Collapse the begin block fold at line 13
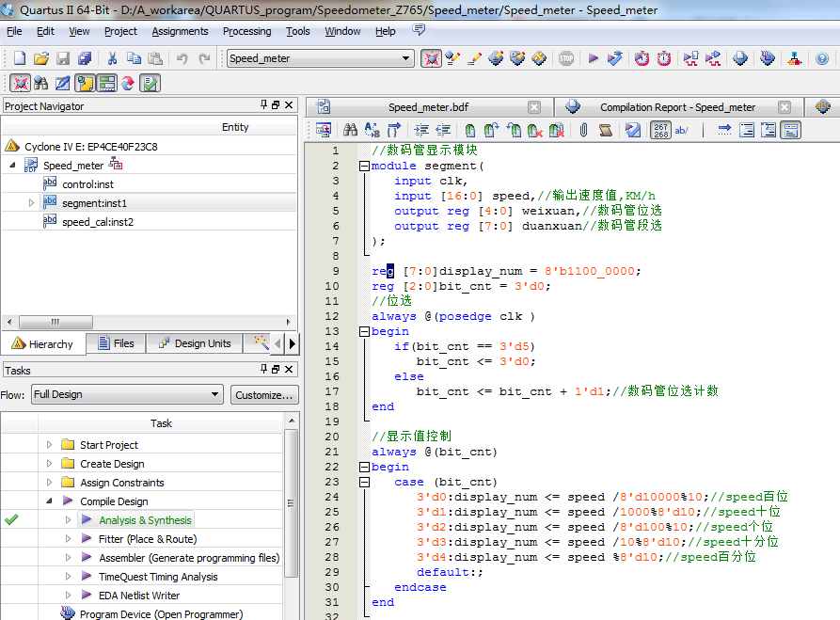The width and height of the screenshot is (840, 620). (364, 332)
